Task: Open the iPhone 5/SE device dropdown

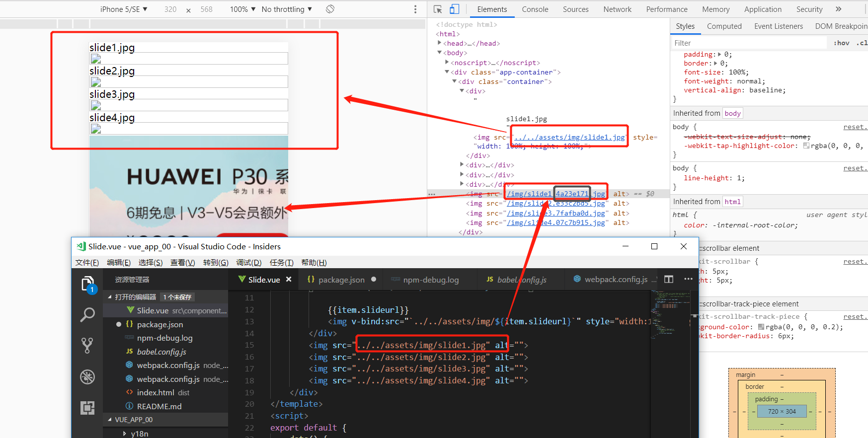Action: pyautogui.click(x=124, y=9)
